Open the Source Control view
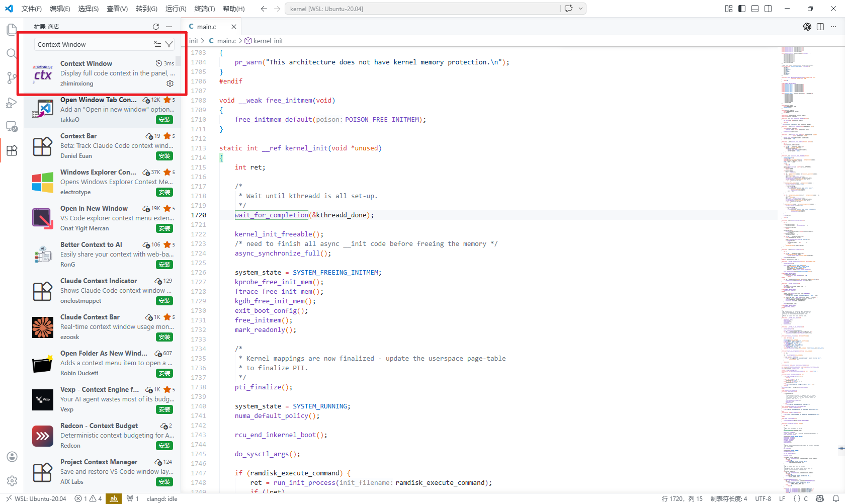The height and width of the screenshot is (504, 845). (12, 77)
